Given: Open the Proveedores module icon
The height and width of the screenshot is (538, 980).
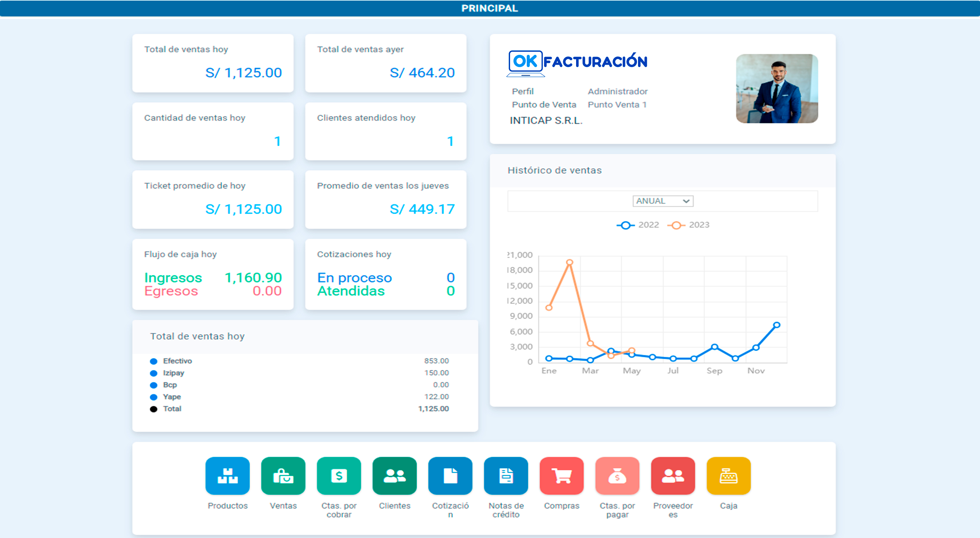Looking at the screenshot, I should pos(673,476).
